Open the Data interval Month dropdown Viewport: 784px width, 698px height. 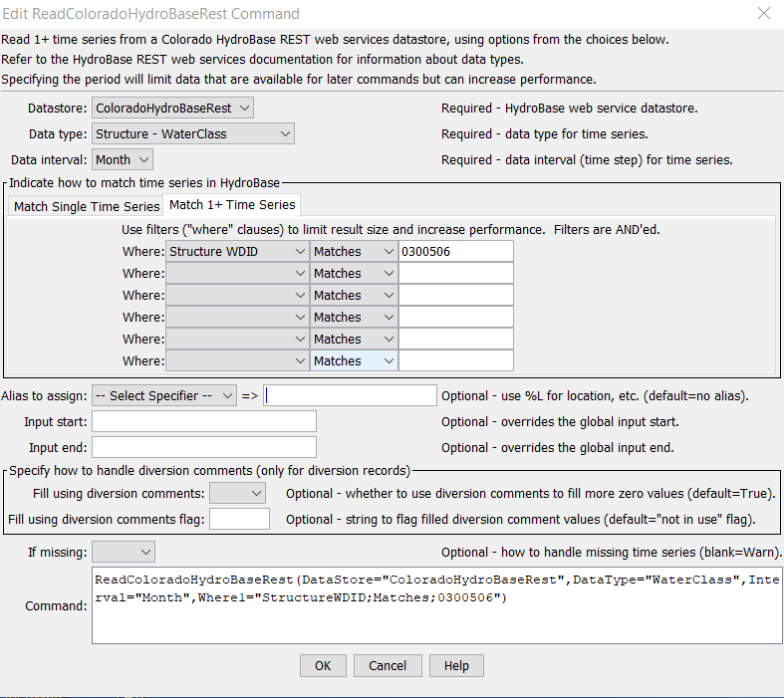click(x=123, y=159)
